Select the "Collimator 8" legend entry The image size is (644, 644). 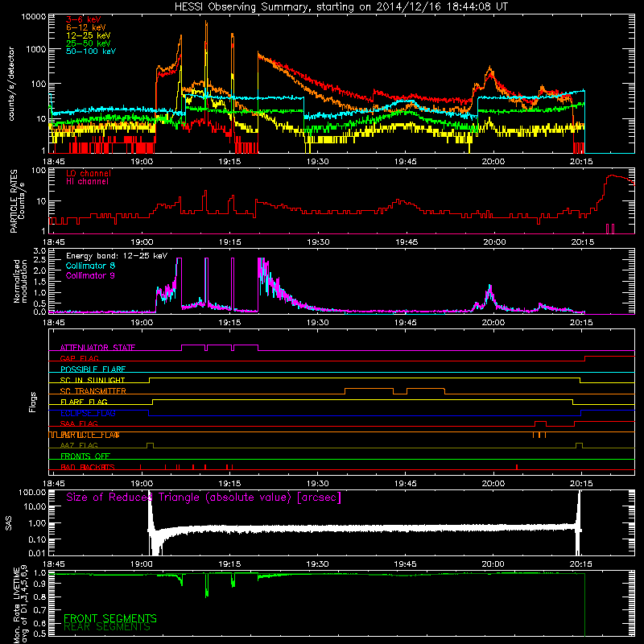[90, 266]
